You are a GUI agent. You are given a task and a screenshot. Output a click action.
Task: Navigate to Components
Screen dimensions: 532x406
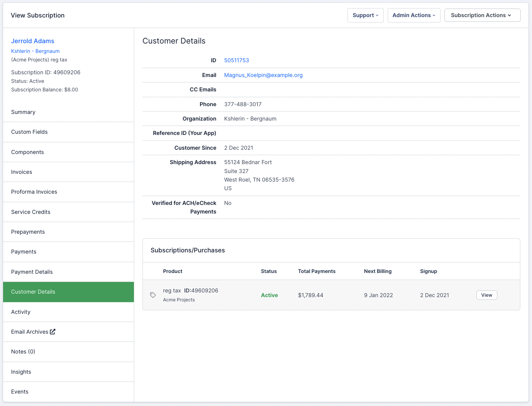(x=28, y=152)
